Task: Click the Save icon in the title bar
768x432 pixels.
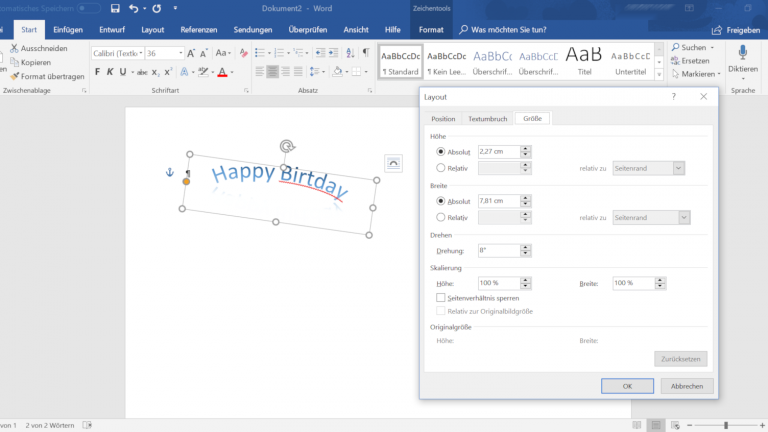Action: click(x=114, y=8)
